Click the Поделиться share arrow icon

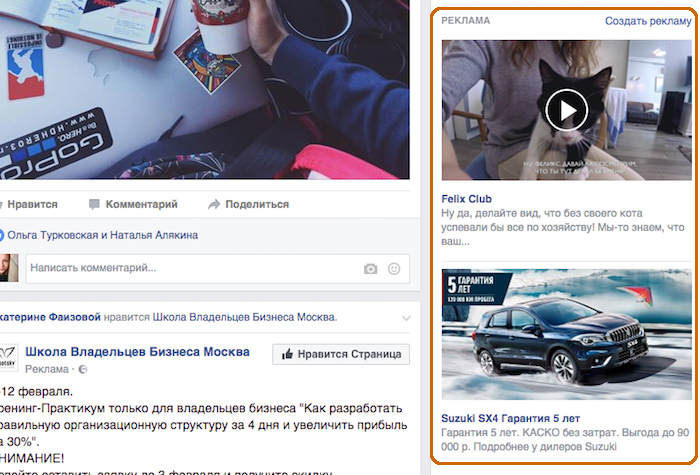(x=213, y=205)
